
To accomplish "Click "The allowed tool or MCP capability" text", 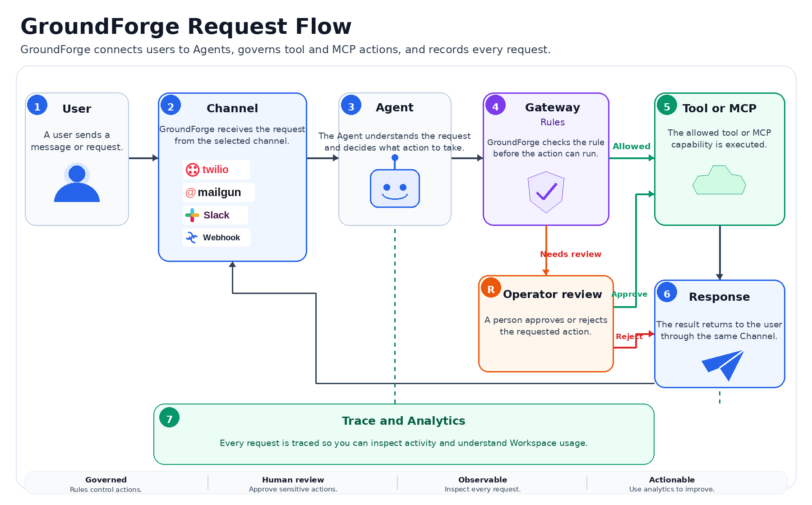I will point(720,138).
